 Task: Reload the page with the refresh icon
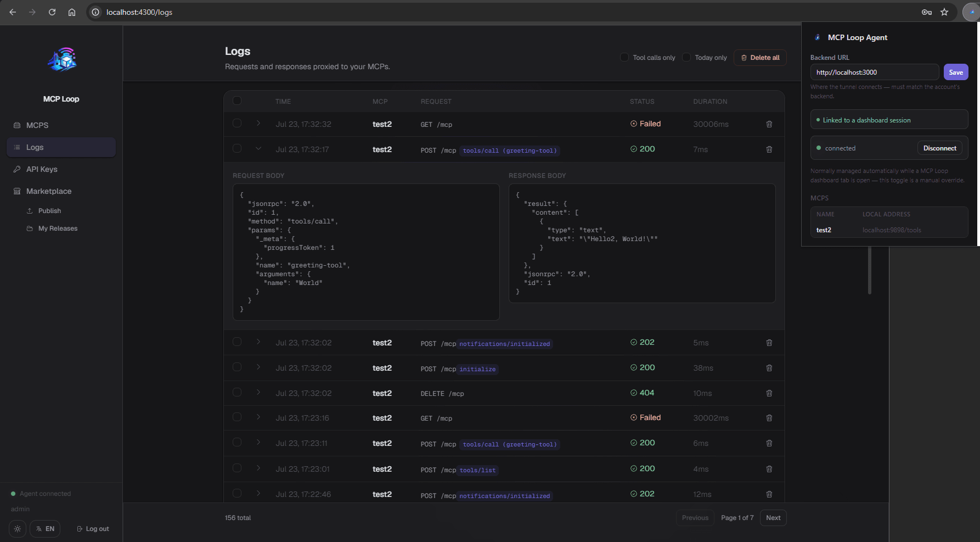(x=52, y=12)
